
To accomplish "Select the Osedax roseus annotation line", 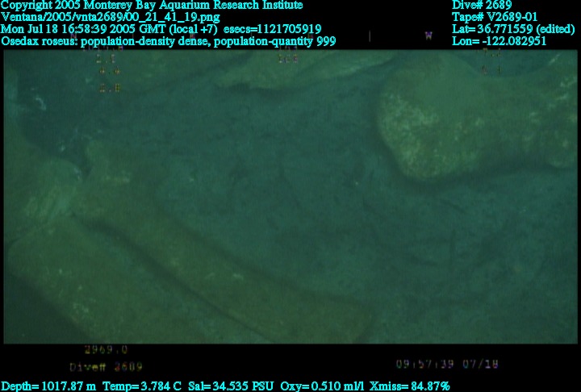I will pyautogui.click(x=169, y=41).
